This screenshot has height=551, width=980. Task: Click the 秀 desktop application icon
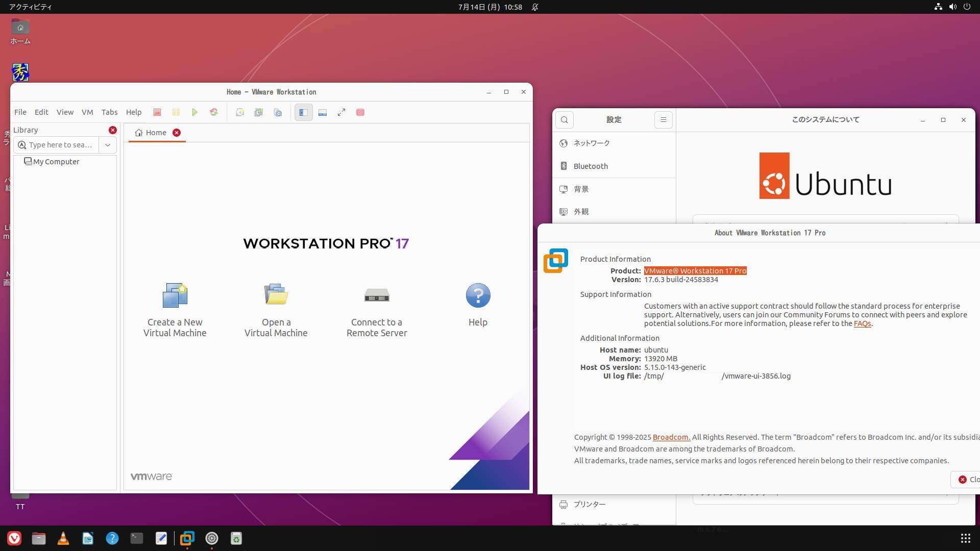pos(20,72)
